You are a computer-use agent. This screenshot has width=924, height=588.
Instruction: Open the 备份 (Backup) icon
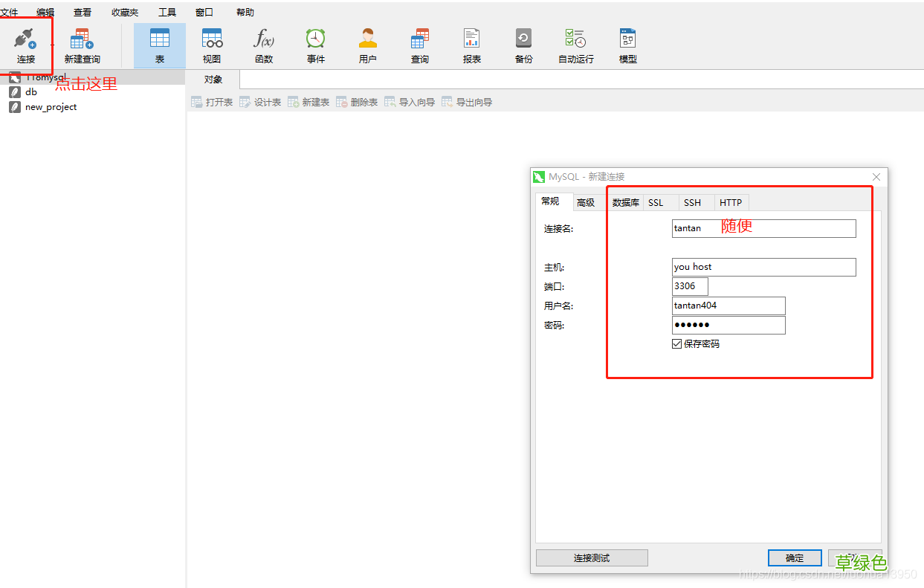click(523, 45)
